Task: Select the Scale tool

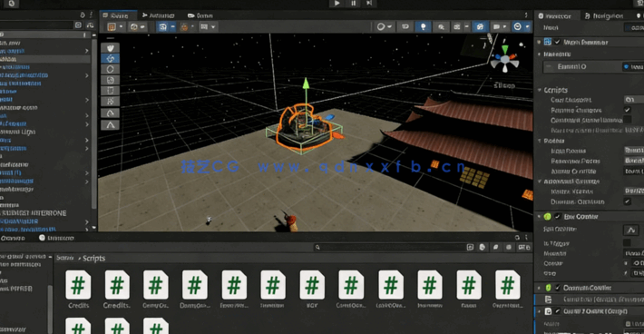Action: [x=110, y=80]
